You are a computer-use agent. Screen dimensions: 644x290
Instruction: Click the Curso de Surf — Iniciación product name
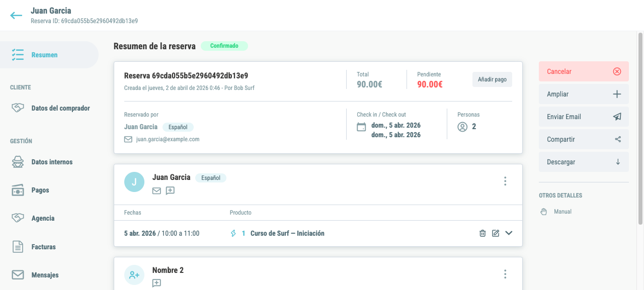pyautogui.click(x=287, y=233)
